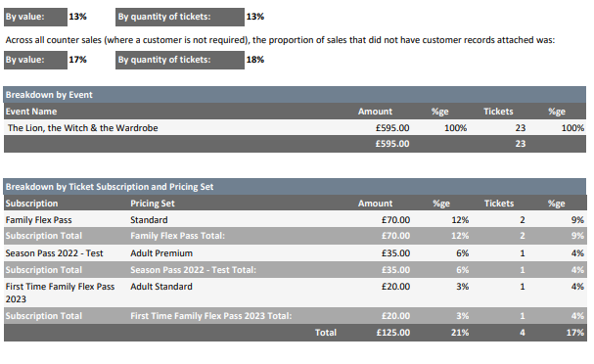Viewport: 594px width, 364px height.
Task: Click the Adult Standard pricing set cell
Action: coord(161,287)
